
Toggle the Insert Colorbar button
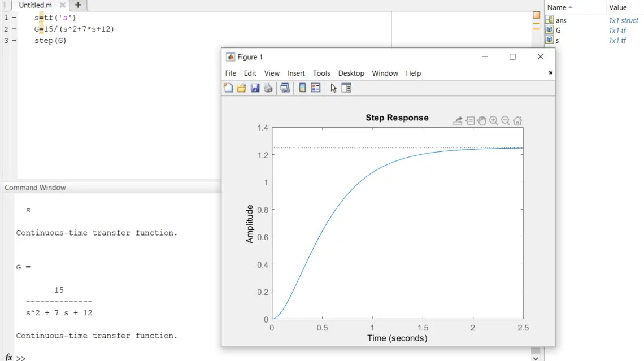[302, 88]
